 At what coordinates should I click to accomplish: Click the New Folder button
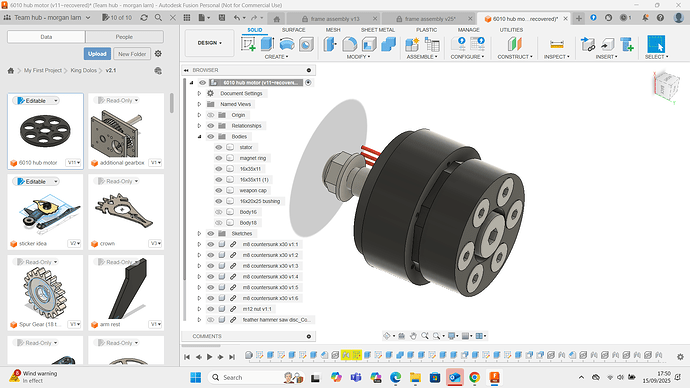pos(132,54)
